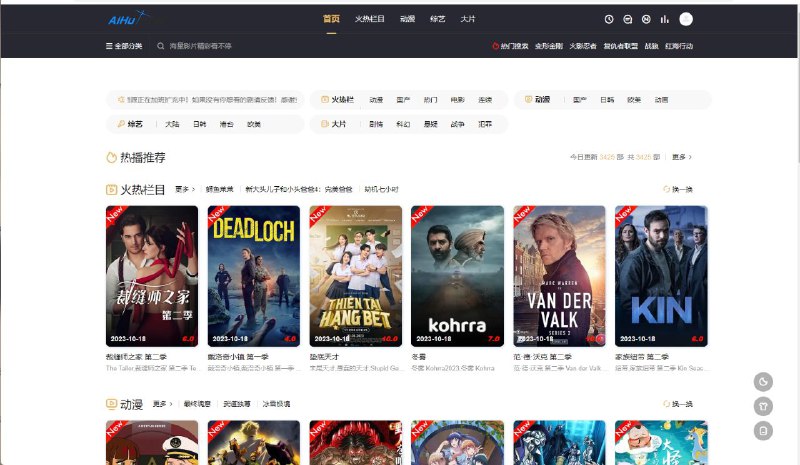Open the Van der Valk poster
Viewport: 800px width, 465px height.
559,276
